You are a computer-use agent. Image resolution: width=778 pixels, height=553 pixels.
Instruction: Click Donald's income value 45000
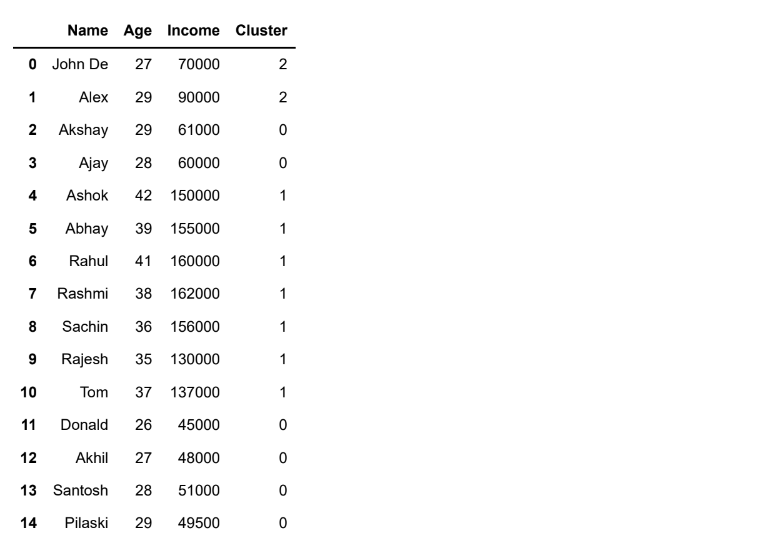pos(199,425)
